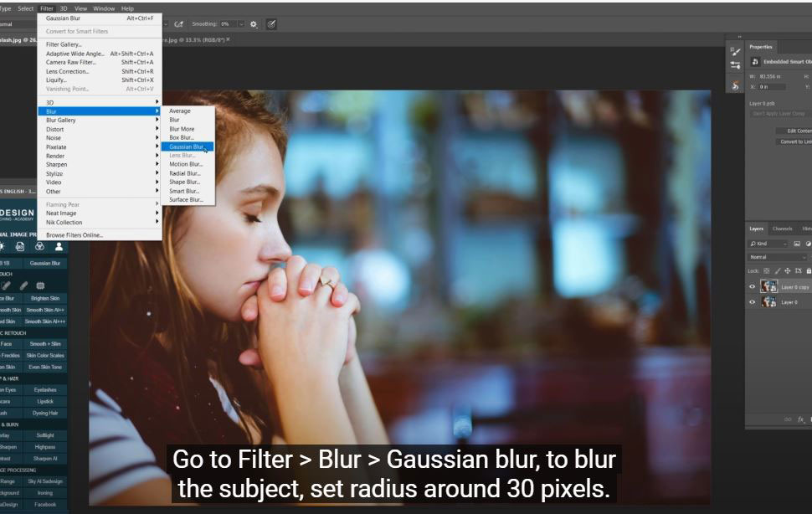Choose Gaussian Blur from Blur submenu
This screenshot has height=514, width=812.
[186, 146]
